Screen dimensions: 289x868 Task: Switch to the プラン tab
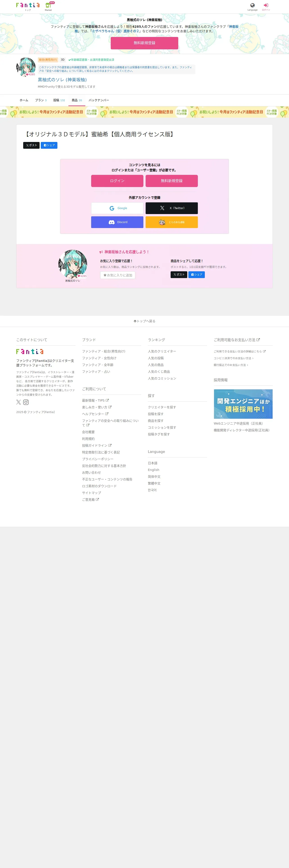(41, 101)
